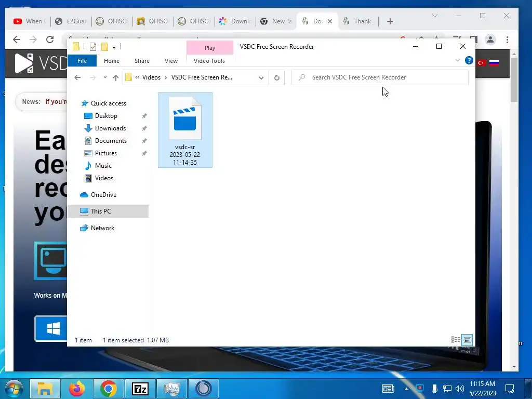The image size is (532, 399).
Task: Switch to the New Ta Chrome tab
Action: click(x=276, y=21)
